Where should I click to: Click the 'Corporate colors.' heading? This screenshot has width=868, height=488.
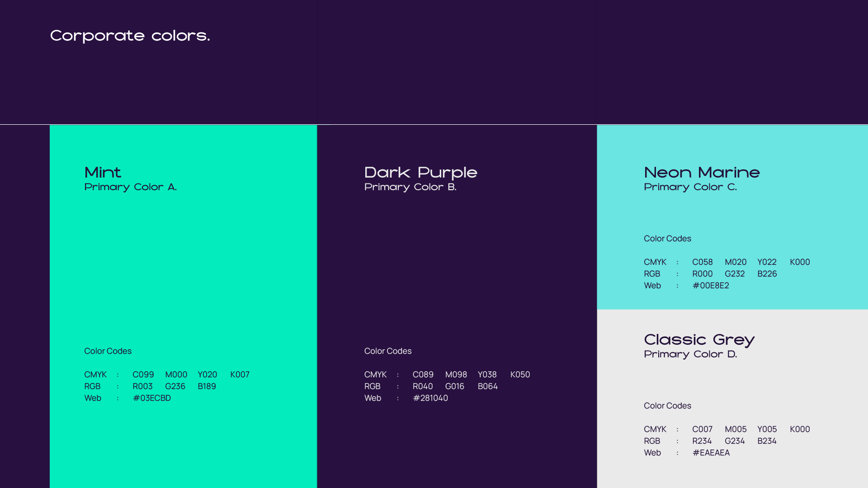[x=130, y=36]
